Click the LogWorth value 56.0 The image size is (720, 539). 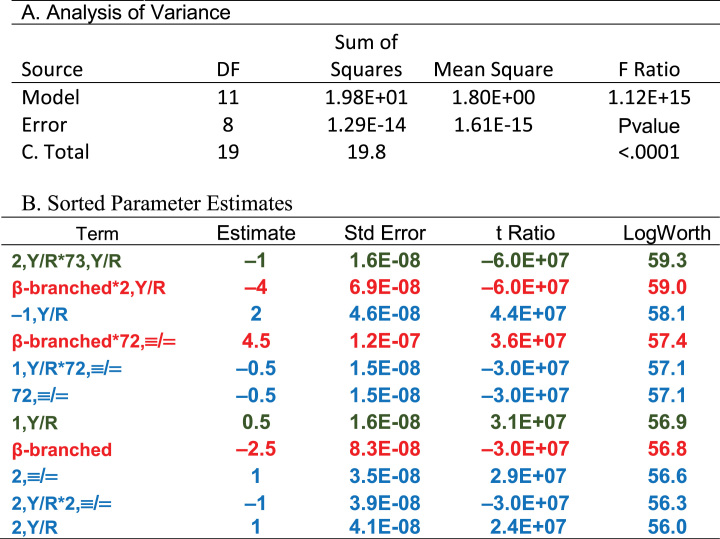[x=667, y=527]
